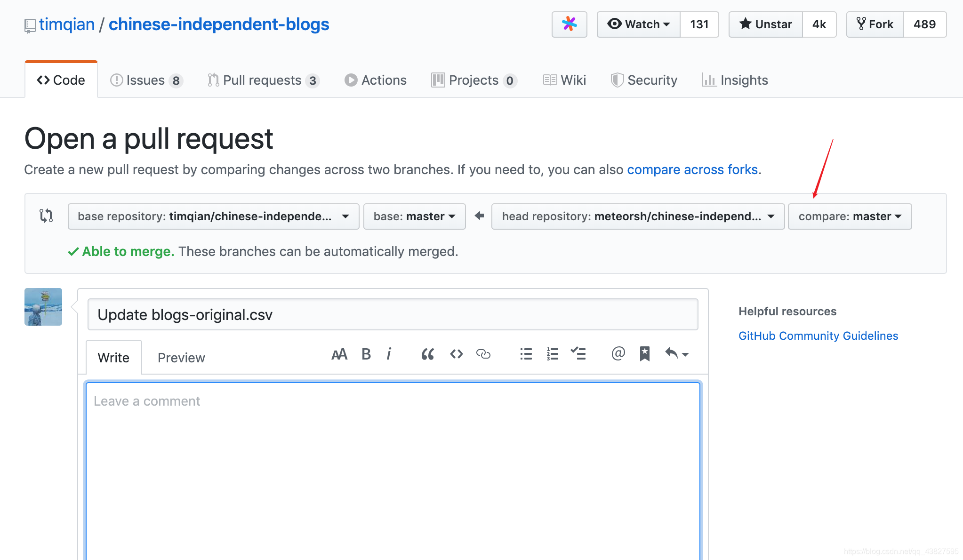The image size is (963, 560).
Task: Click the user avatar thumbnail
Action: 43,307
